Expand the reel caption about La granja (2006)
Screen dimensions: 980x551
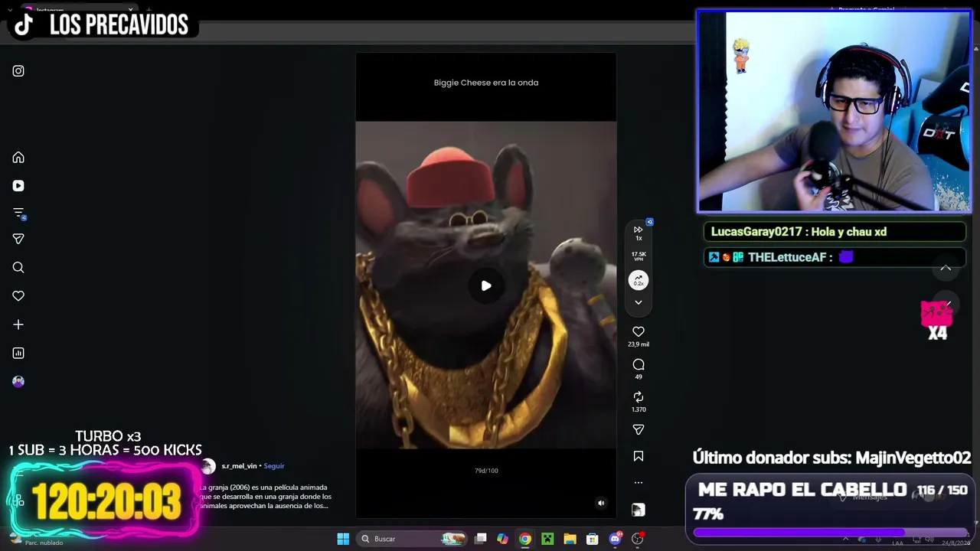pos(265,497)
